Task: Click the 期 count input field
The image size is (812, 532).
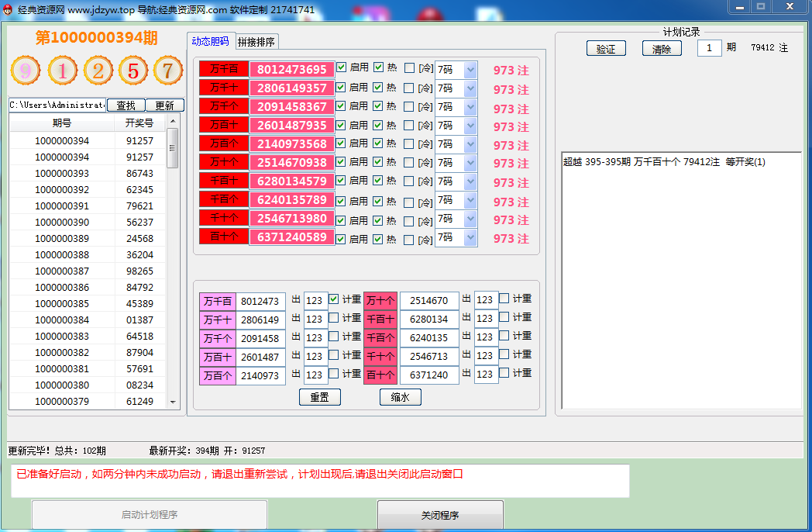Action: click(709, 48)
